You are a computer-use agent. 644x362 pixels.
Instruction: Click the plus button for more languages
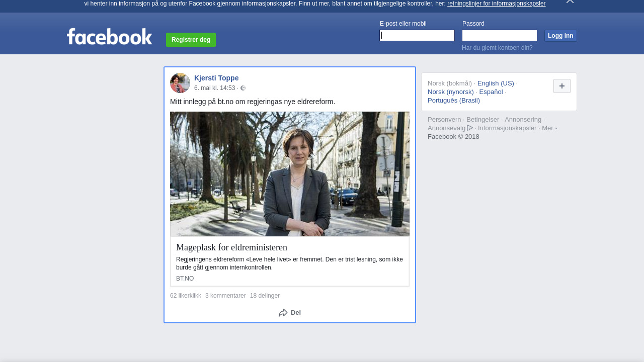562,86
